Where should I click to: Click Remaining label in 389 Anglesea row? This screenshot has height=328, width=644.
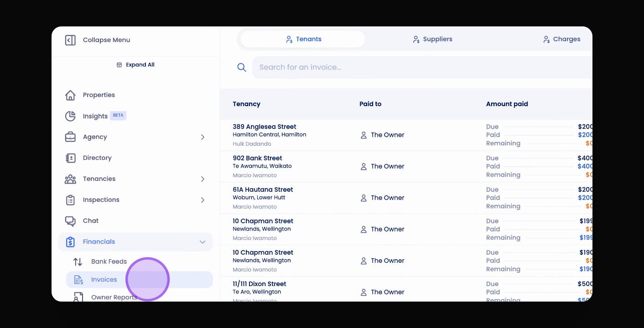(x=503, y=143)
